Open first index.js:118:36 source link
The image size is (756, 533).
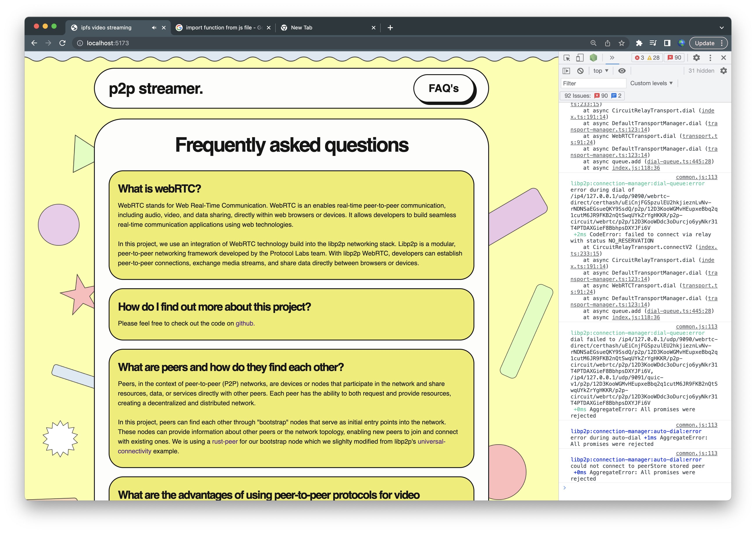(x=636, y=168)
